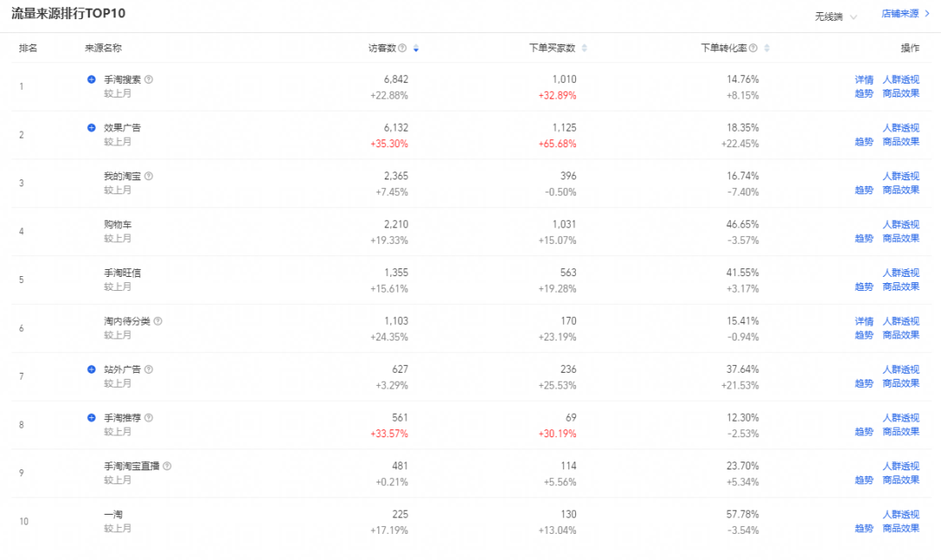The height and width of the screenshot is (560, 941).
Task: Sort table by 下单转化率 column
Action: (767, 48)
